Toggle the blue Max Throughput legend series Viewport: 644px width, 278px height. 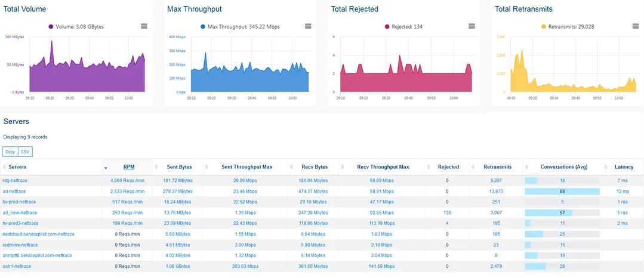240,27
